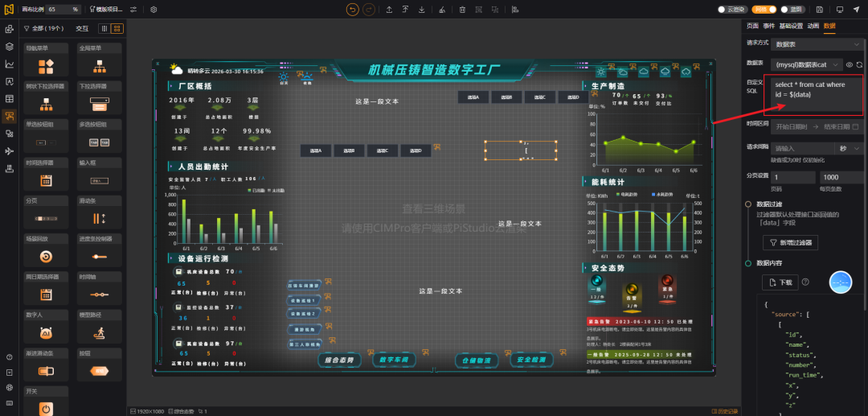Open the layers stack icon in left sidebar
Screen dimensions: 868x416
coord(10,47)
